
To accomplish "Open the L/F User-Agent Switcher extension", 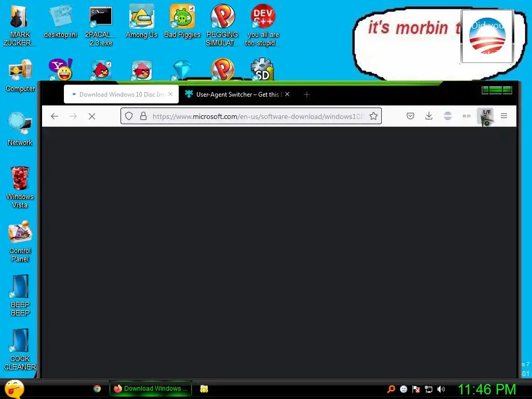I will coord(486,116).
